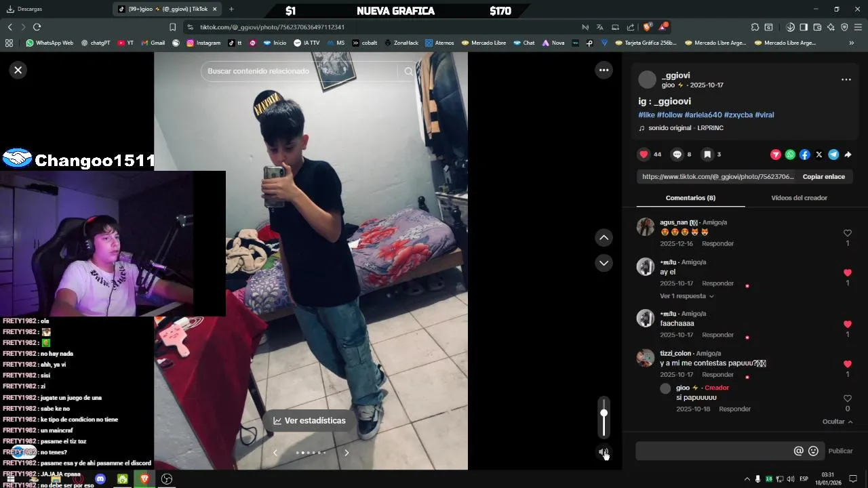This screenshot has width=868, height=488.
Task: Unlike the 'faachaaaa' comment
Action: [847, 324]
